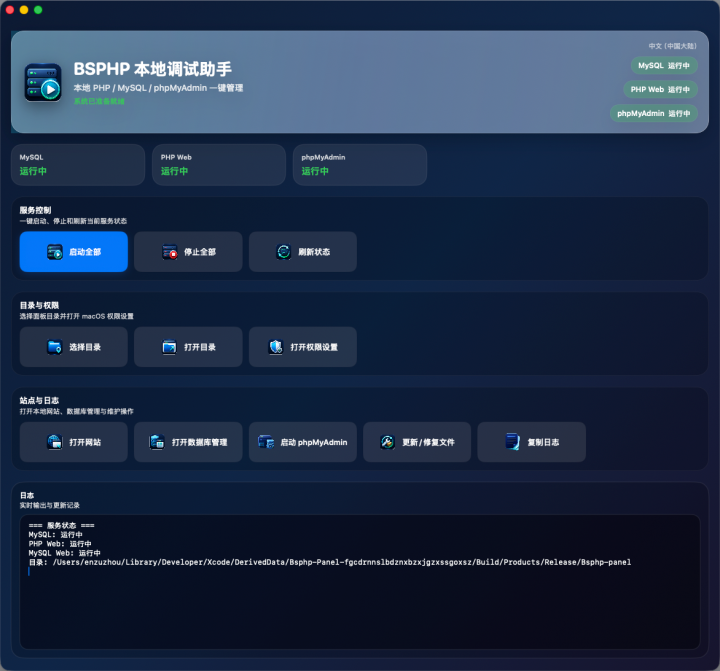This screenshot has width=720, height=671.
Task: Click the 启动 phpMyAdmin server icon
Action: click(266, 442)
